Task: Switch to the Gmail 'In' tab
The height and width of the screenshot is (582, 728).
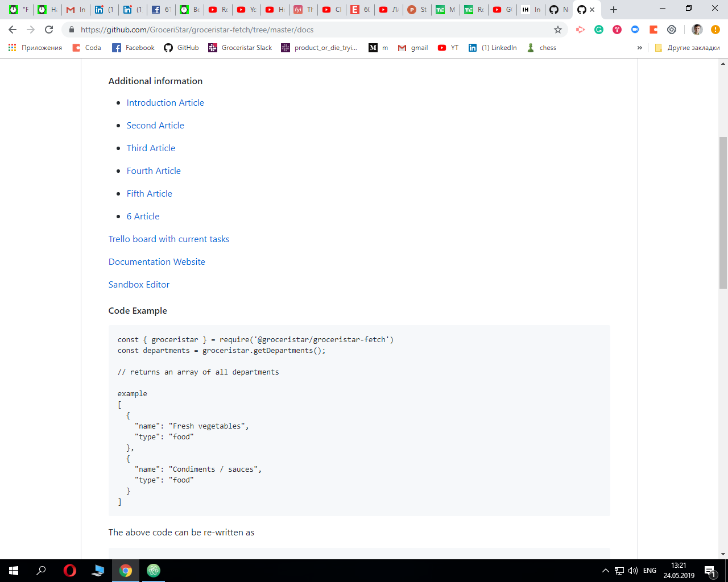Action: pos(76,10)
